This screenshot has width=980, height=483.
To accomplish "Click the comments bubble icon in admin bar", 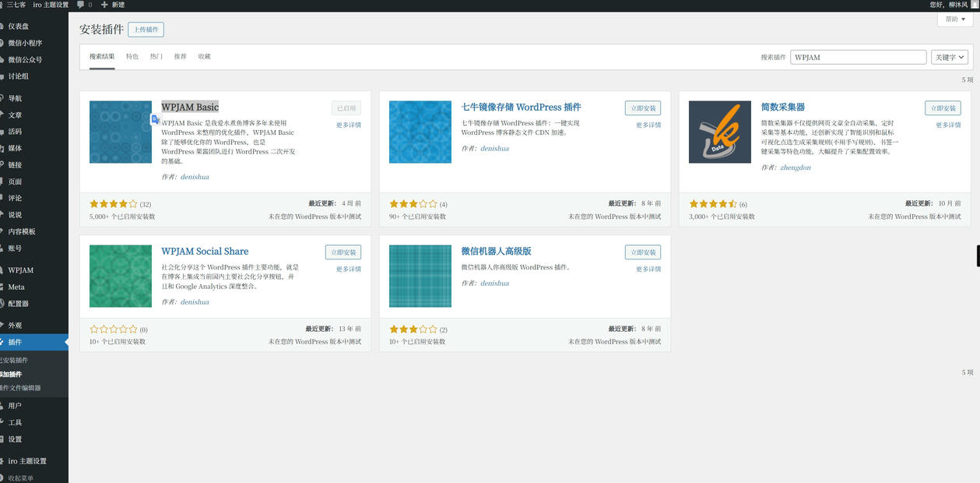I will tap(80, 5).
